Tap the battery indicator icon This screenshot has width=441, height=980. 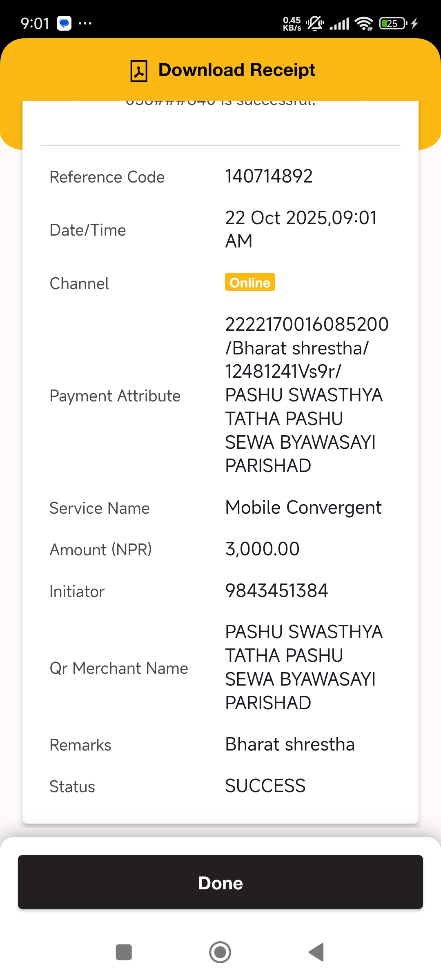click(393, 23)
